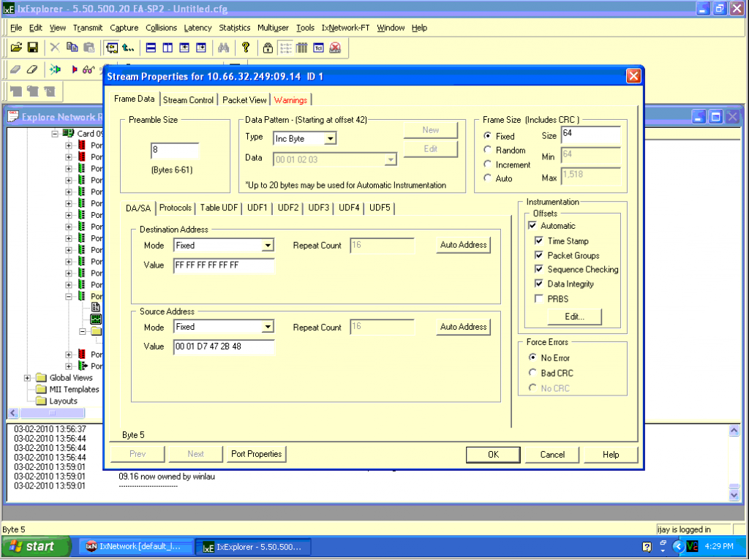Collapse the folder node under expanded port

pyautogui.click(x=83, y=331)
